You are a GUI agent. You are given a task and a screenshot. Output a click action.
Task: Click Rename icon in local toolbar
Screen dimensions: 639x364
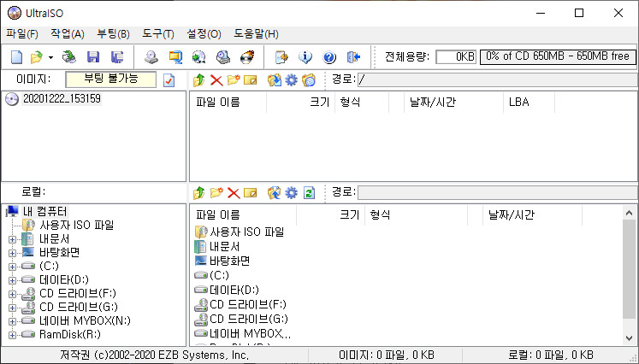(x=251, y=192)
